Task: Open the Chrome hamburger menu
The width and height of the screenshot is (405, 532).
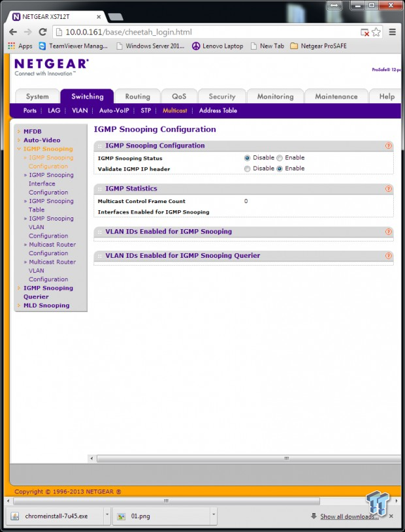Action: click(393, 32)
